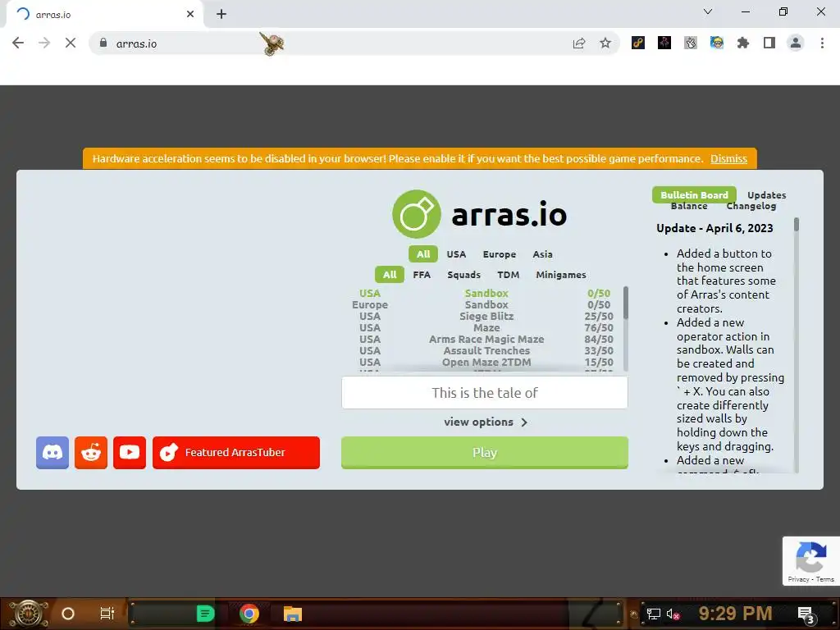Select the USA region filter
This screenshot has height=630, width=840.
(x=456, y=254)
